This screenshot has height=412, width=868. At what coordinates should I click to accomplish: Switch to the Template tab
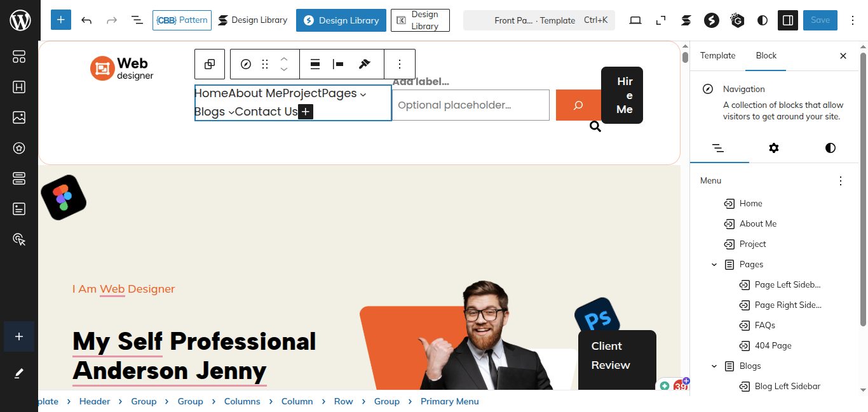pos(717,56)
